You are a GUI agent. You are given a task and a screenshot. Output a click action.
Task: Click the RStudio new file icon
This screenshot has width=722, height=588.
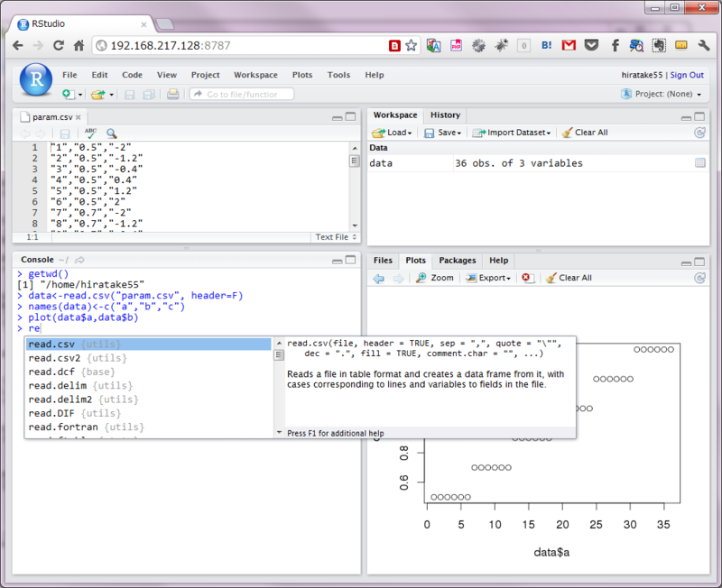pyautogui.click(x=69, y=95)
